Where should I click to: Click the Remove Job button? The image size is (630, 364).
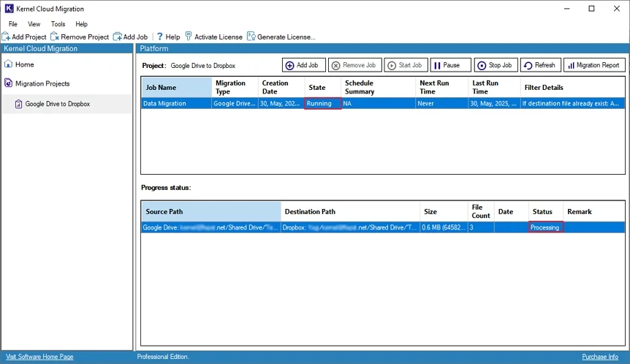pos(354,65)
